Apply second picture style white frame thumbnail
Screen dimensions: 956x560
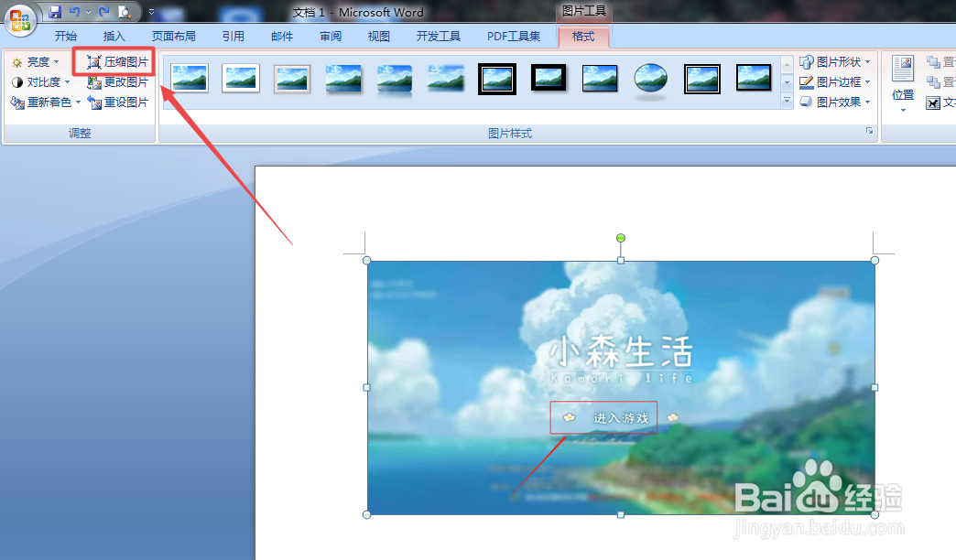(241, 78)
